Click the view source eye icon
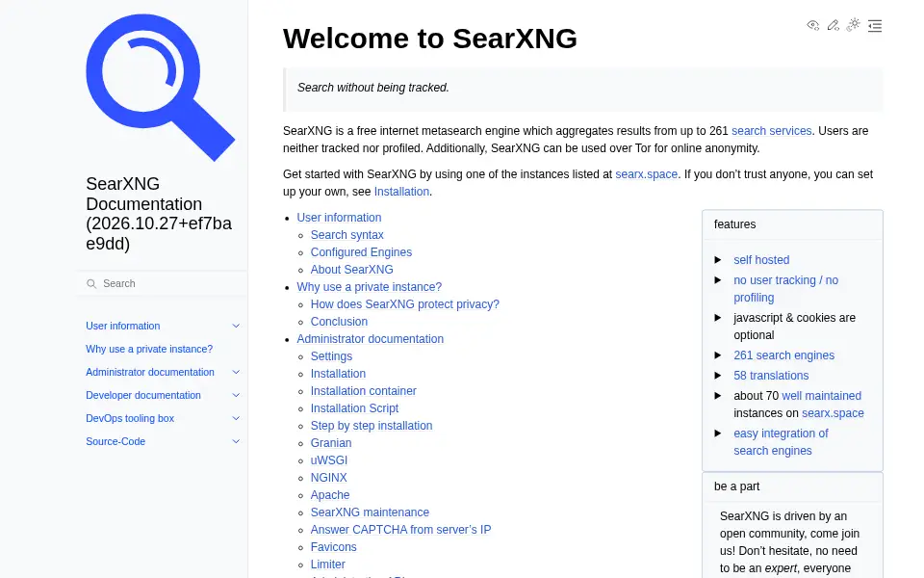The width and height of the screenshot is (924, 578). pos(813,25)
